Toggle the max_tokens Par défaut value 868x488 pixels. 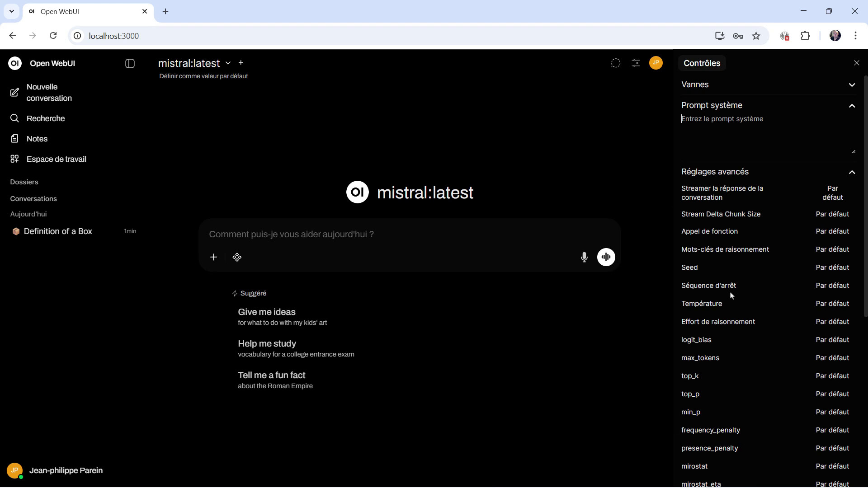pyautogui.click(x=832, y=358)
